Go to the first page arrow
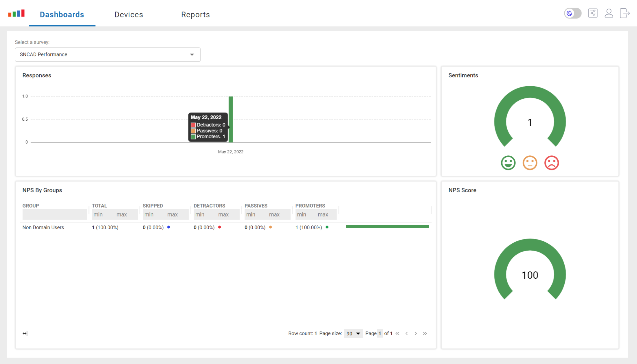The width and height of the screenshot is (637, 364). coord(397,333)
